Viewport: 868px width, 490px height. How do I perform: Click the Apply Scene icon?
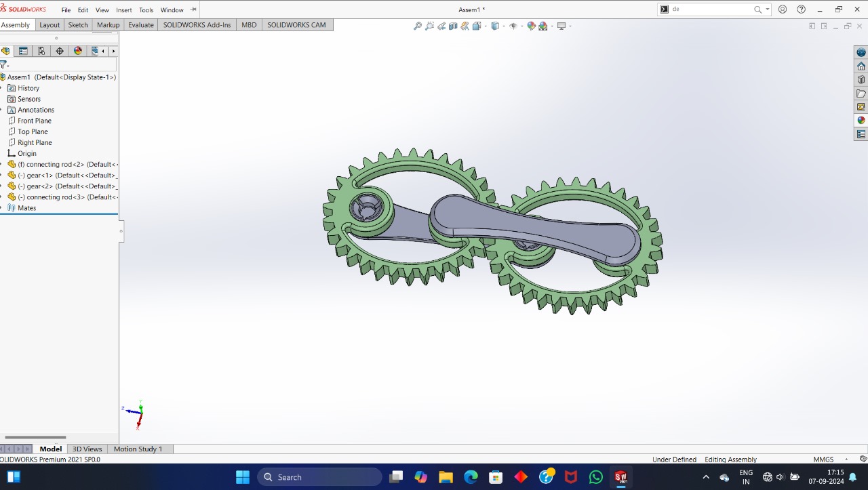tap(542, 26)
